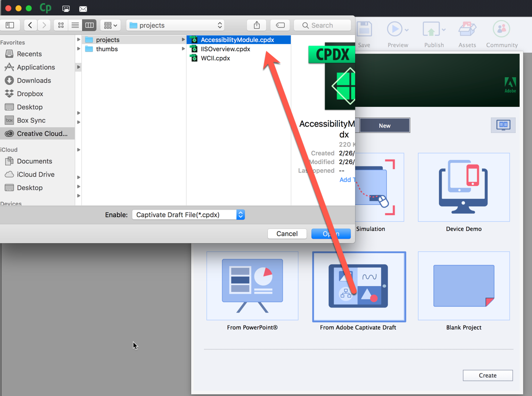
Task: Expand the thumbs folder arrow
Action: (183, 49)
